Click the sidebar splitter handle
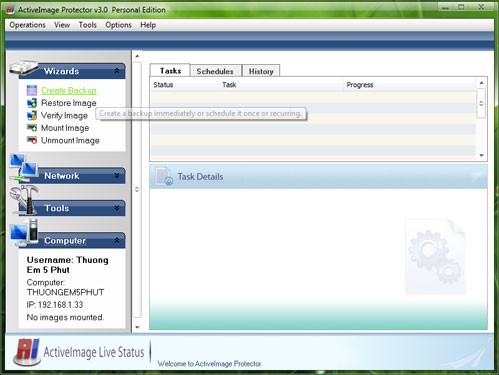The height and width of the screenshot is (375, 499). pos(137,189)
